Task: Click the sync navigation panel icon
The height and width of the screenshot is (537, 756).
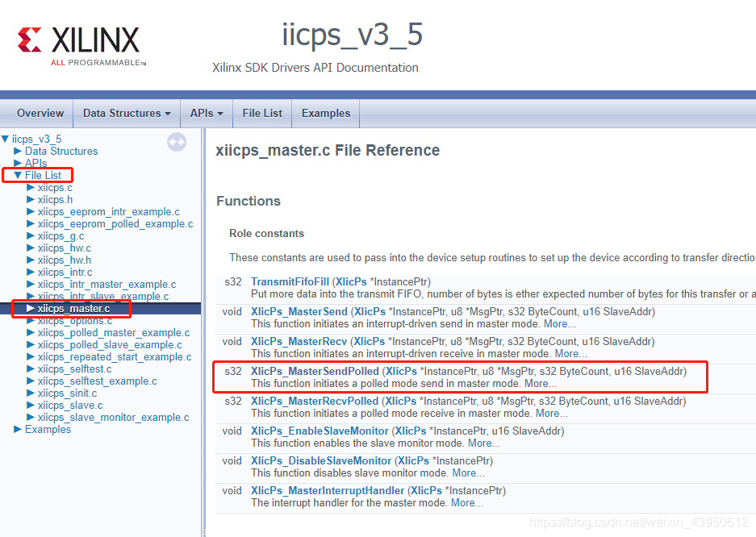Action: coord(177,142)
